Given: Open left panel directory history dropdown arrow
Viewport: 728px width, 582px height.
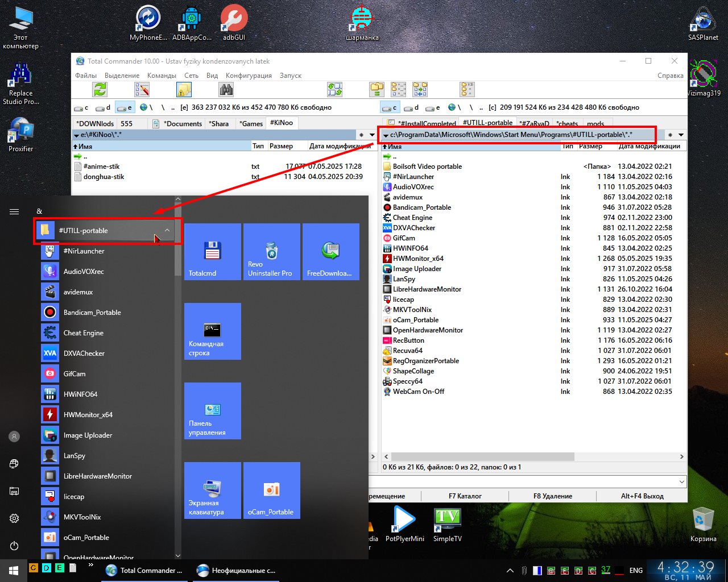Looking at the screenshot, I should [373, 135].
